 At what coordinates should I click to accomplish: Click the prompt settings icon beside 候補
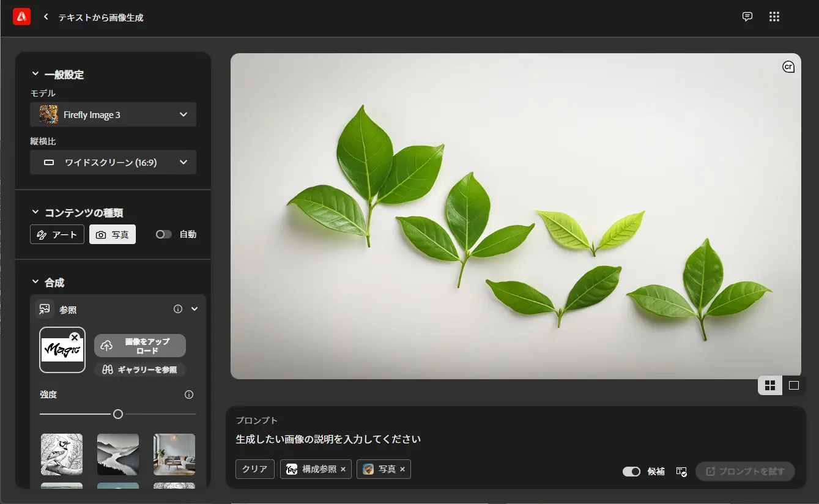click(x=681, y=472)
